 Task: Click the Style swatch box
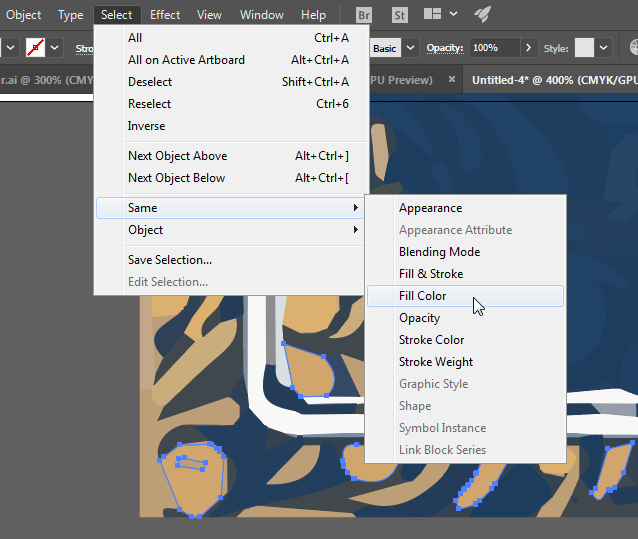coord(584,48)
